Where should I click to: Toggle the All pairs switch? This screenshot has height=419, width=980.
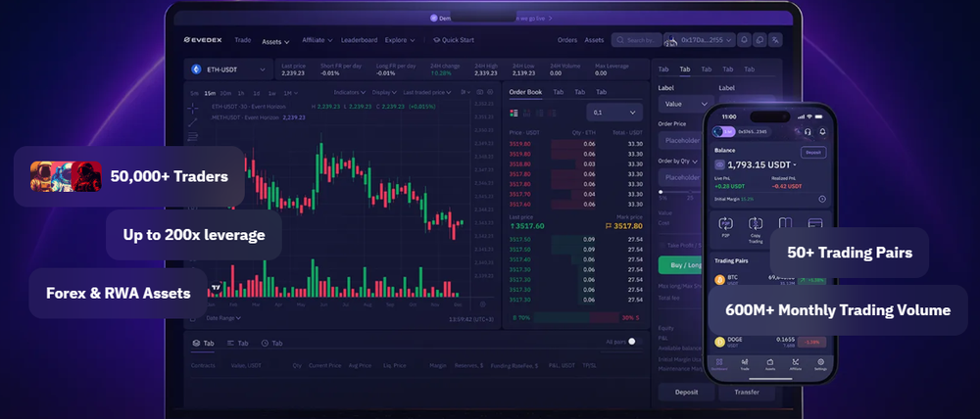click(x=634, y=342)
